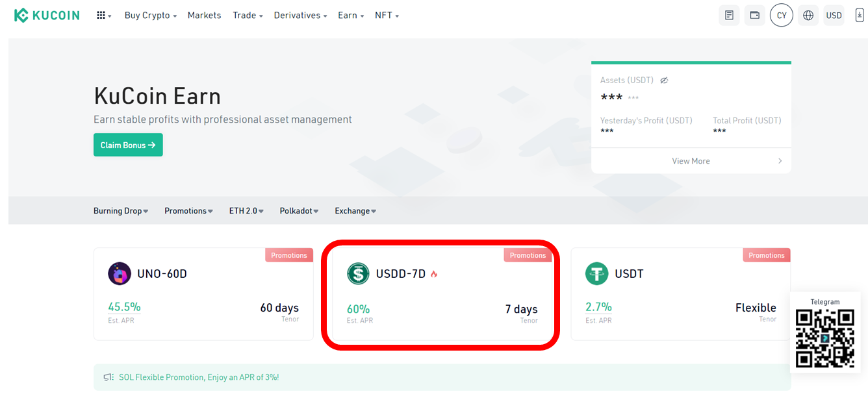Viewport: 868px width, 398px height.
Task: Click View More in assets card
Action: (691, 161)
